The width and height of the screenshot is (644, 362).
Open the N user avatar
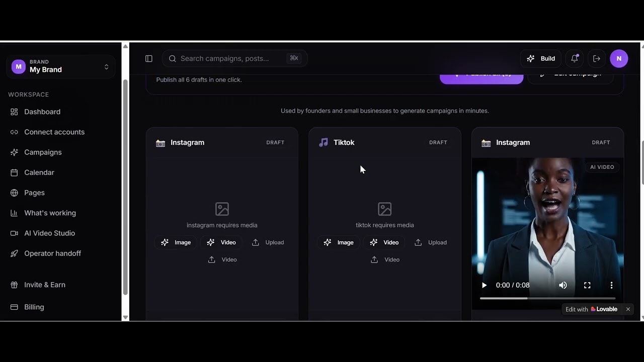click(x=619, y=58)
